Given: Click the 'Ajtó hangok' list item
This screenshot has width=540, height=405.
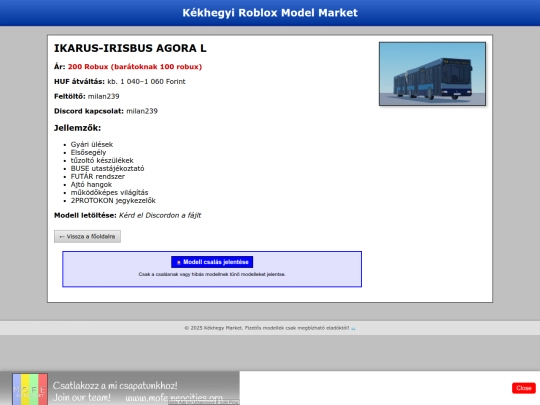Looking at the screenshot, I should pos(91,185).
